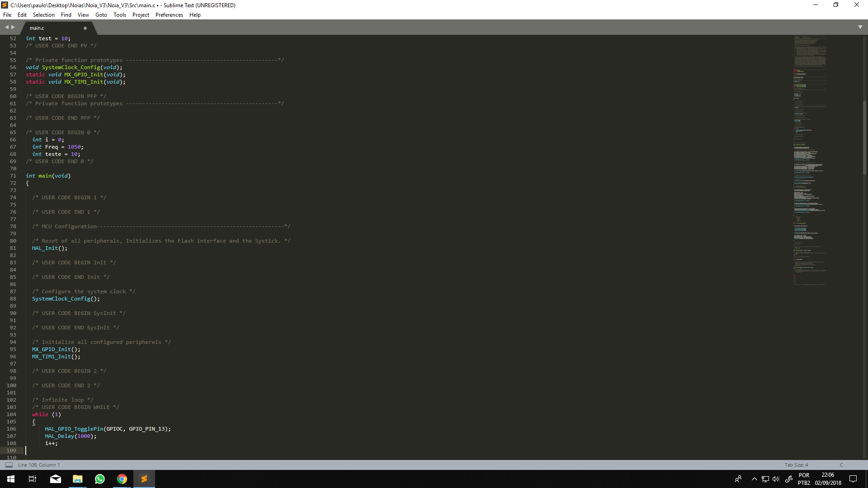
Task: Open the Preferences menu
Action: pyautogui.click(x=169, y=15)
